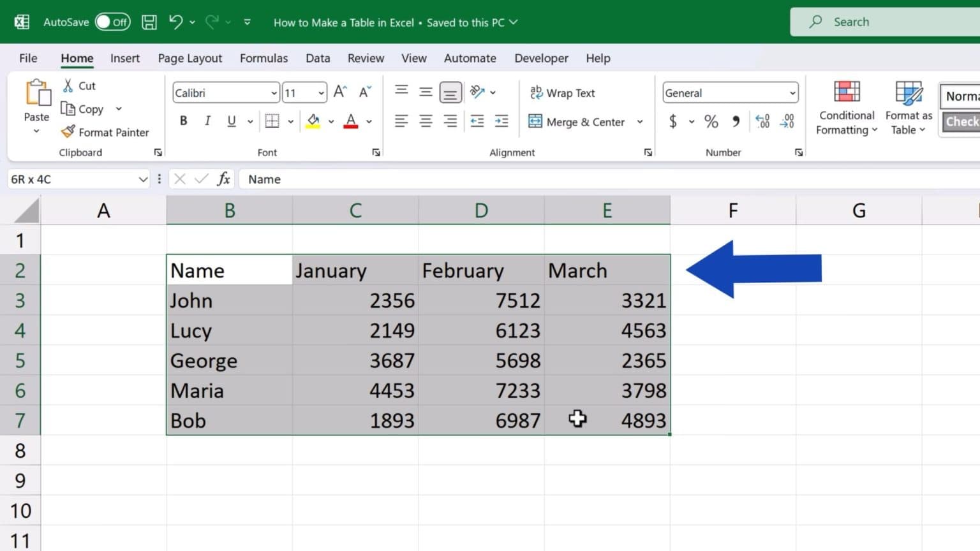The image size is (980, 551).
Task: Enable Wrap Text for selection
Action: click(563, 92)
